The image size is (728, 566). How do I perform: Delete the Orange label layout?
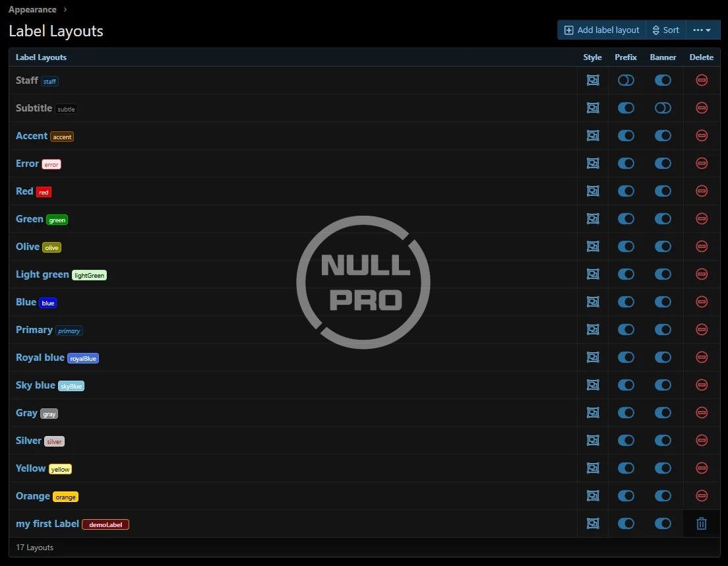702,496
